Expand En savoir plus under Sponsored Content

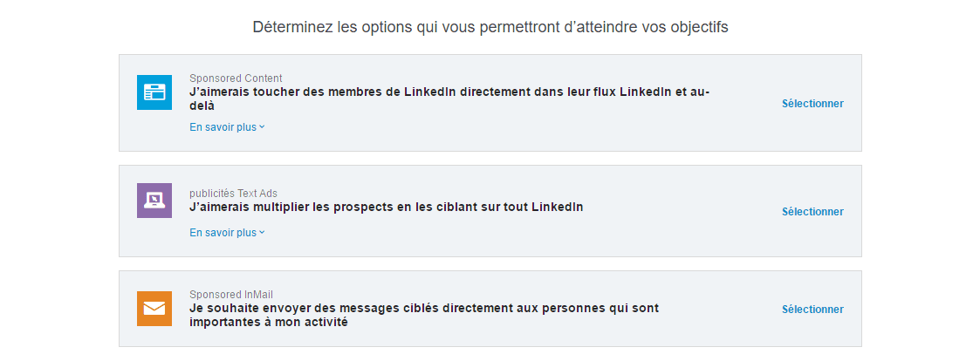pyautogui.click(x=228, y=126)
